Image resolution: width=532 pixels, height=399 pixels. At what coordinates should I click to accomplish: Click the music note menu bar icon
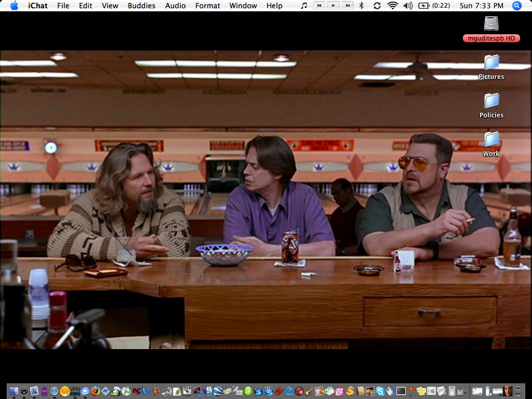click(x=304, y=5)
